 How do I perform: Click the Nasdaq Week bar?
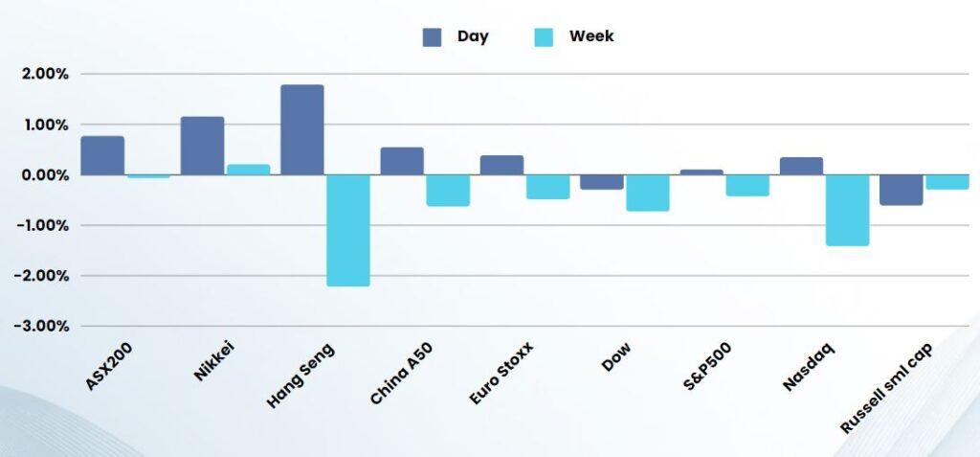click(x=847, y=210)
